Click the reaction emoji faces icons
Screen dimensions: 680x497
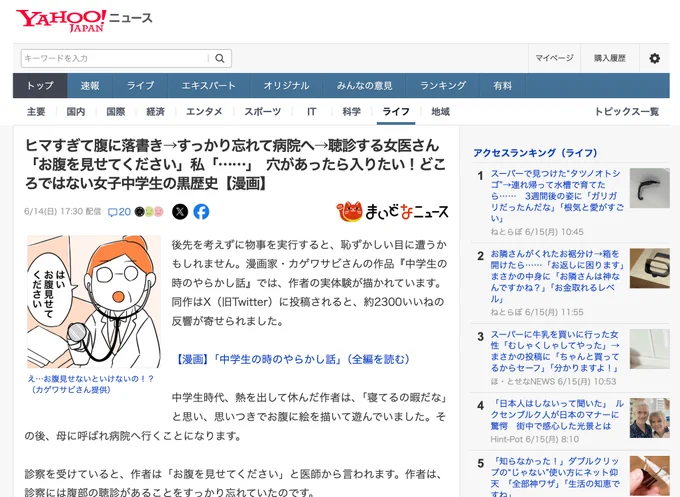pyautogui.click(x=149, y=212)
